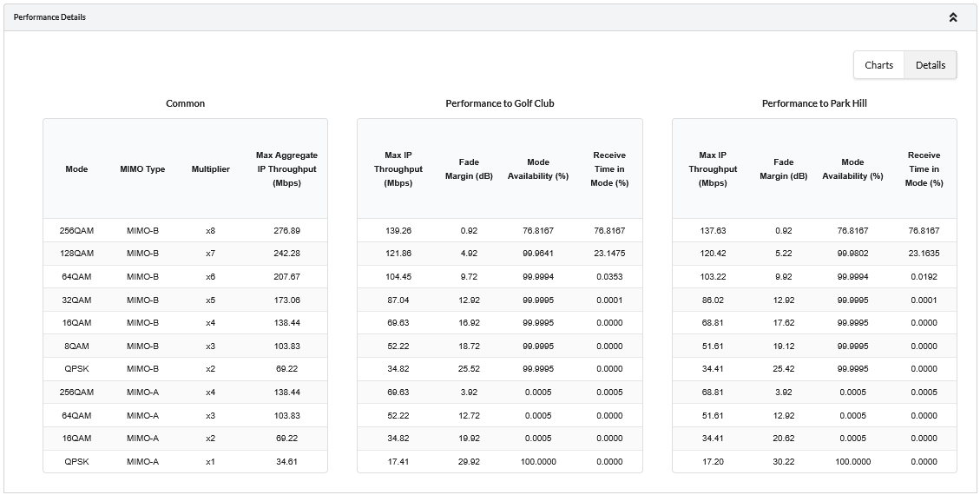
Task: Click Park Hill Mode Availability header
Action: click(x=852, y=169)
